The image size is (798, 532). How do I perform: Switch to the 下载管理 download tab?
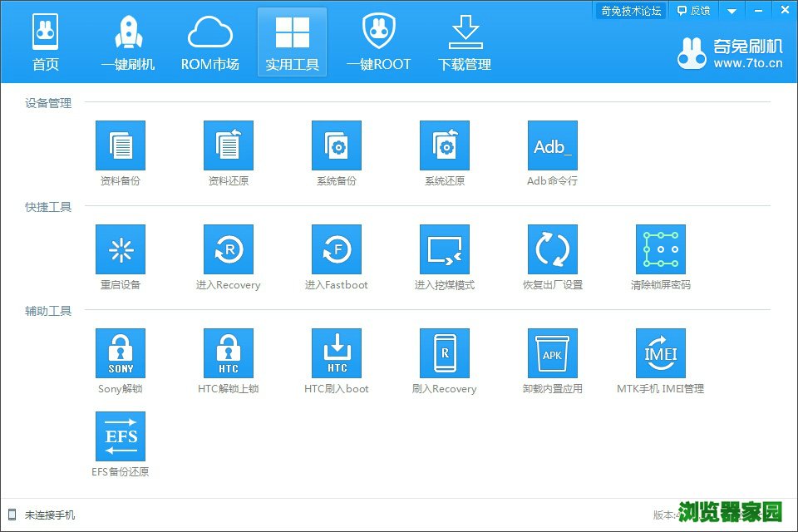pyautogui.click(x=465, y=42)
